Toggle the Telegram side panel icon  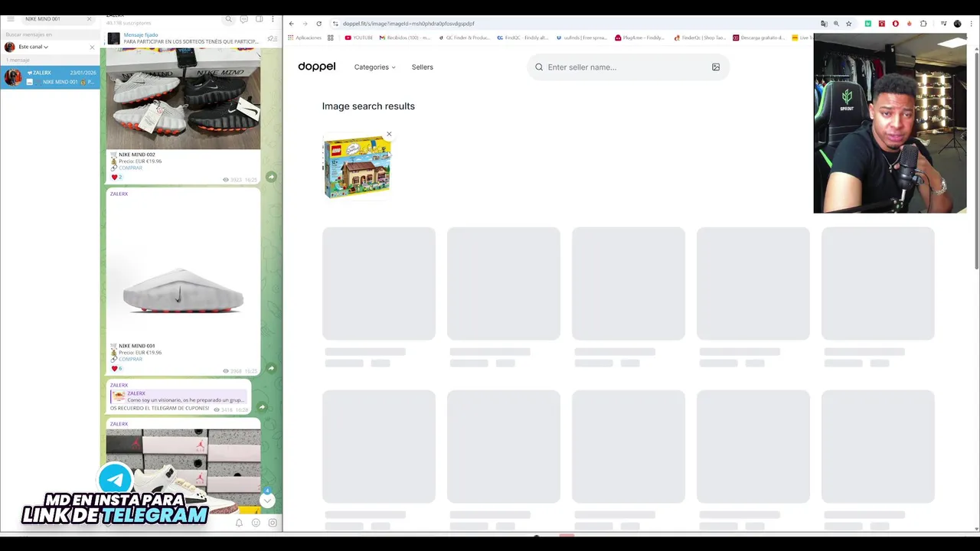(x=259, y=19)
